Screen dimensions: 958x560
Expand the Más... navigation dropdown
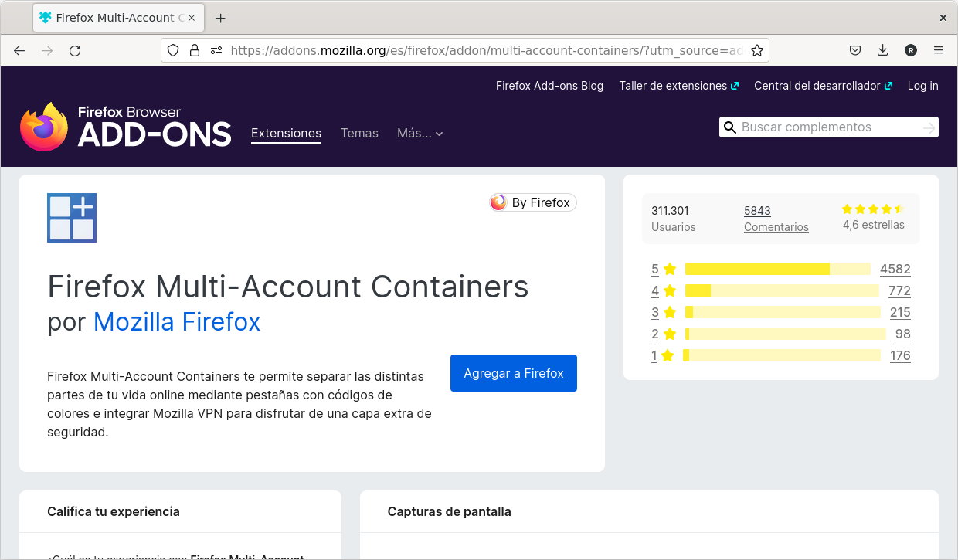[420, 133]
